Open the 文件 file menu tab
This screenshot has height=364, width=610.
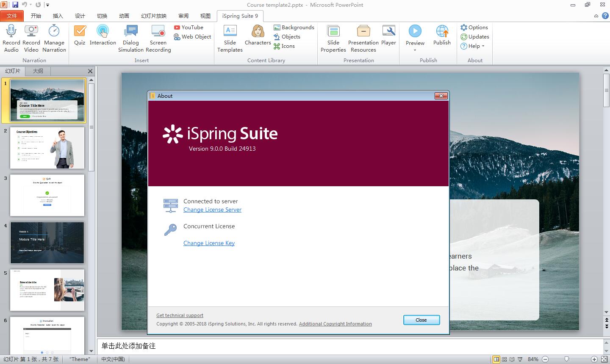(12, 16)
